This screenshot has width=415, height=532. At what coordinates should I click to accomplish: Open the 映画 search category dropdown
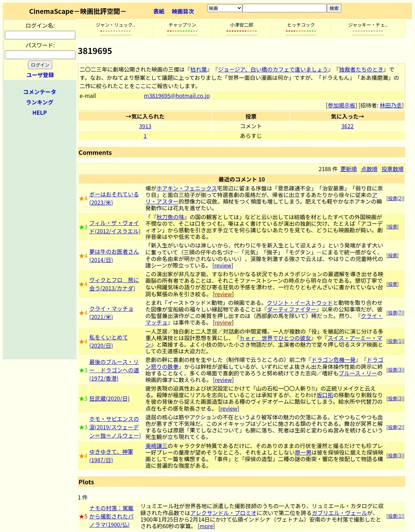(224, 8)
